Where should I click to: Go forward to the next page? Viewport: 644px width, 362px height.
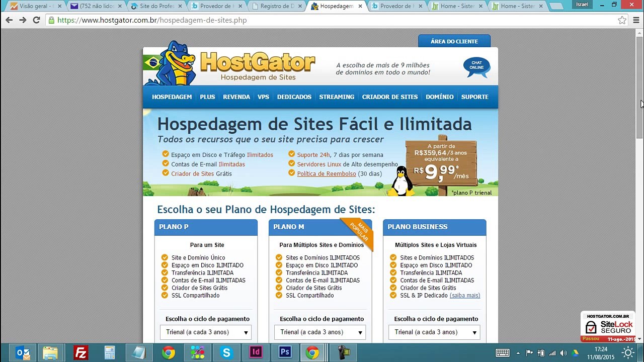tap(23, 20)
